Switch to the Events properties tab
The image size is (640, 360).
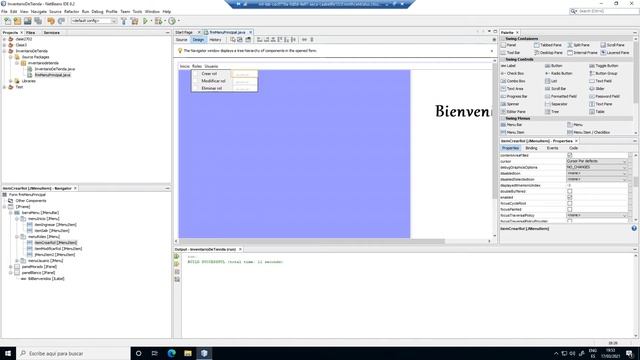pyautogui.click(x=552, y=148)
